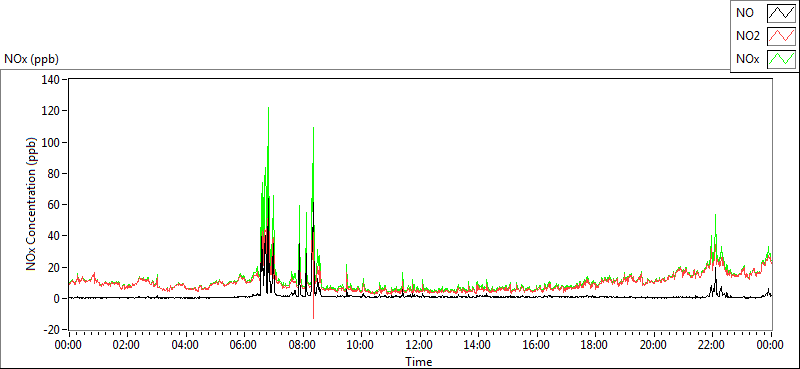Image resolution: width=800 pixels, height=369 pixels.
Task: Click the NO2 red line legend icon
Action: click(x=781, y=37)
